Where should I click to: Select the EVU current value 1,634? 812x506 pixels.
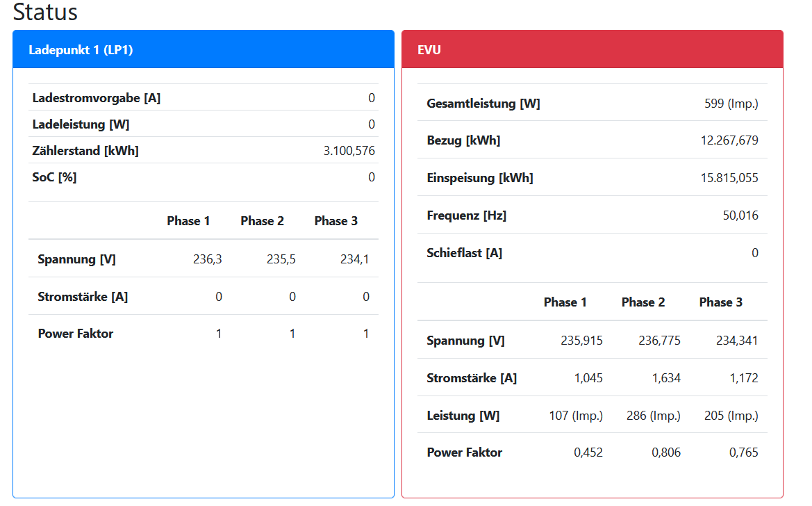(x=666, y=378)
